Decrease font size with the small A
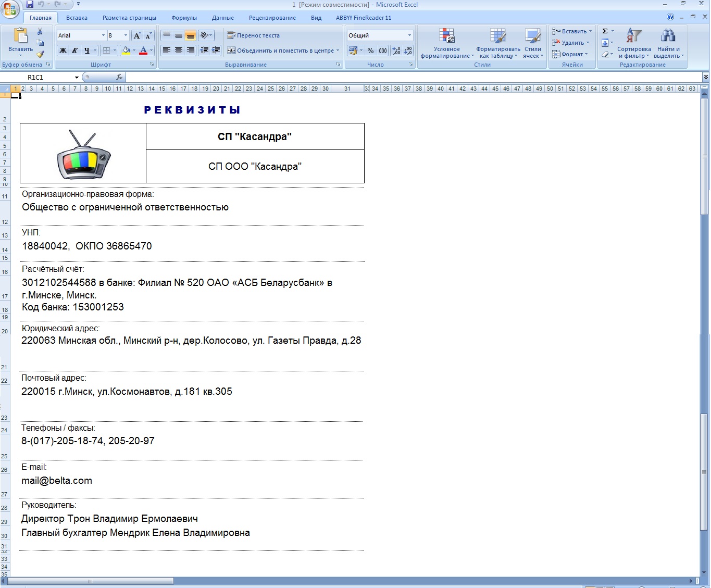This screenshot has height=588, width=711. tap(148, 35)
